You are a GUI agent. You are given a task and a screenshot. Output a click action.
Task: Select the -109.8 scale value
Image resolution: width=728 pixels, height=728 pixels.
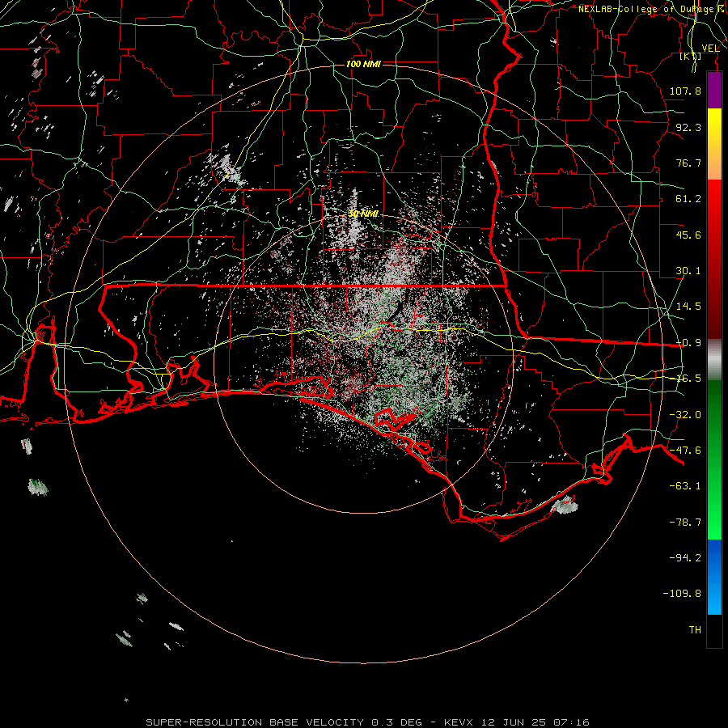click(682, 594)
